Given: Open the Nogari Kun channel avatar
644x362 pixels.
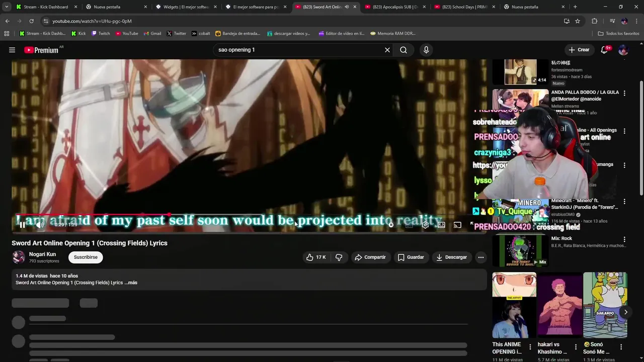Looking at the screenshot, I should click(x=19, y=257).
